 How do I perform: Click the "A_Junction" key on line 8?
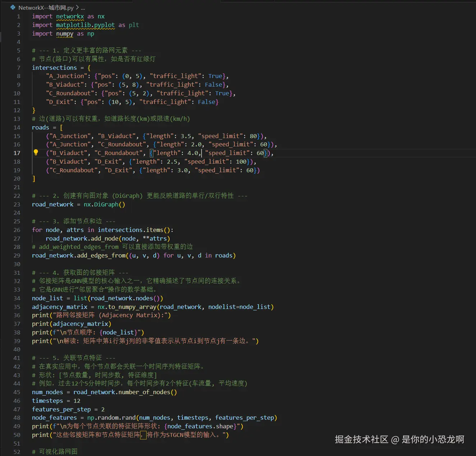click(x=66, y=76)
